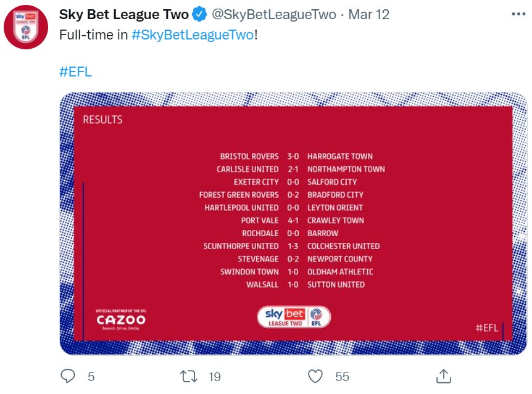Click the reply speech bubble icon
Screen dimensions: 532x394
67,376
